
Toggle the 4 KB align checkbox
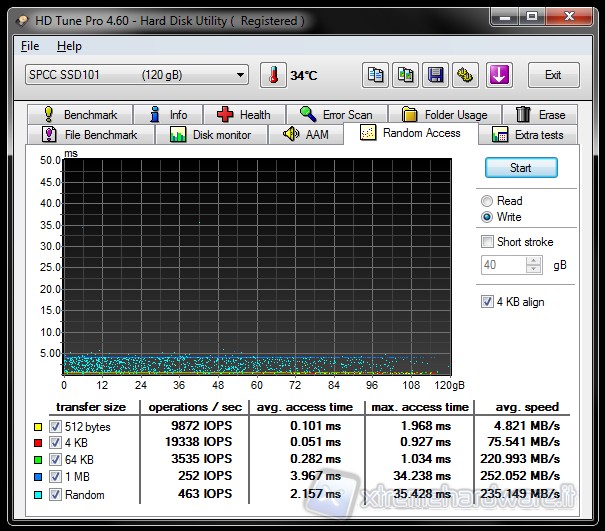point(487,302)
